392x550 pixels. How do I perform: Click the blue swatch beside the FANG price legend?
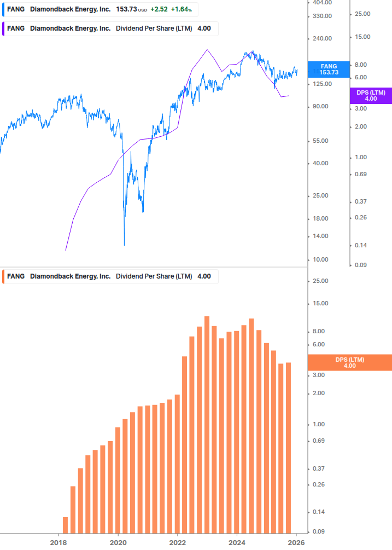[4, 9]
